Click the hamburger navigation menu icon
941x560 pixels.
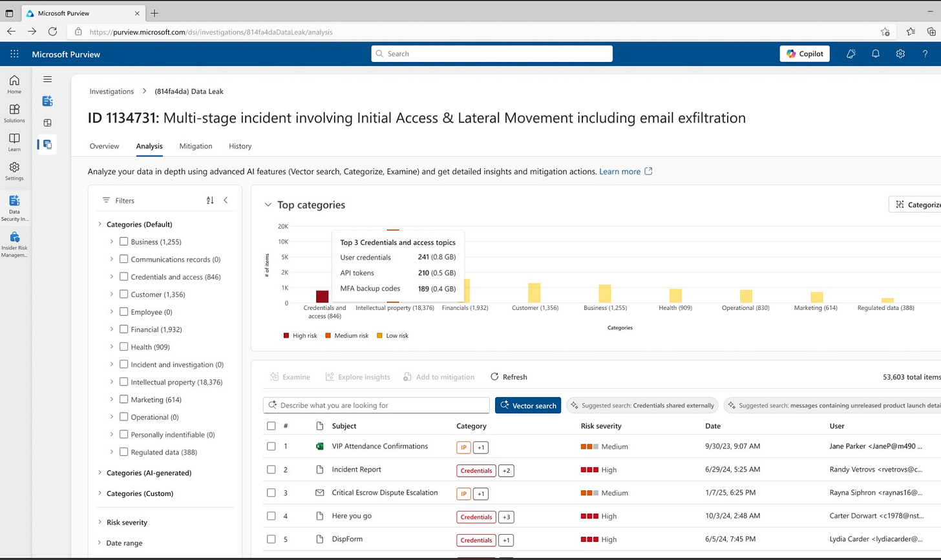[x=47, y=79]
